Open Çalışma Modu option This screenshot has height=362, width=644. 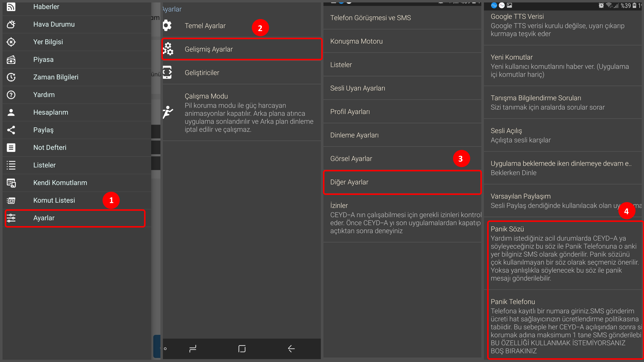coord(242,113)
